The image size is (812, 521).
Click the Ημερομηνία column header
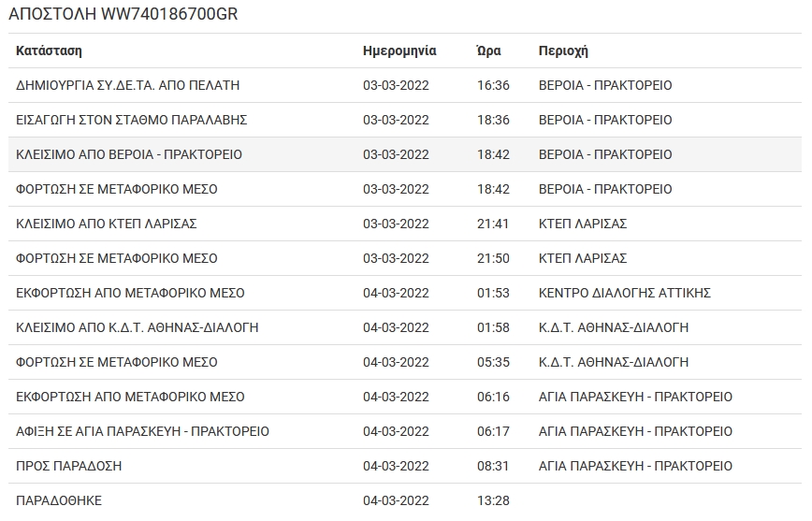[x=399, y=51]
